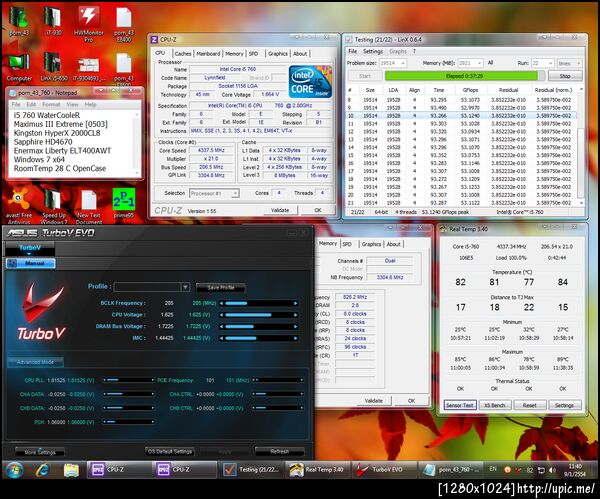The width and height of the screenshot is (600, 499).
Task: Select row 10 in LinX results
Action: pos(461,116)
